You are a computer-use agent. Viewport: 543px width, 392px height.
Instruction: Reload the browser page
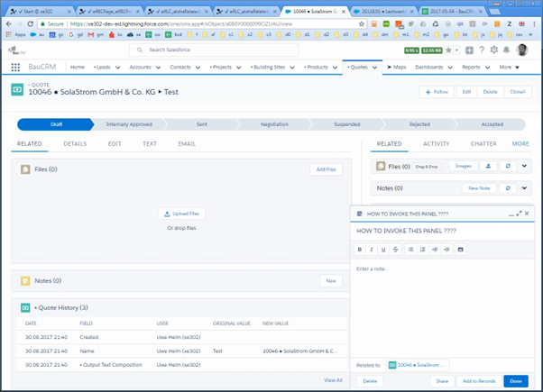31,23
